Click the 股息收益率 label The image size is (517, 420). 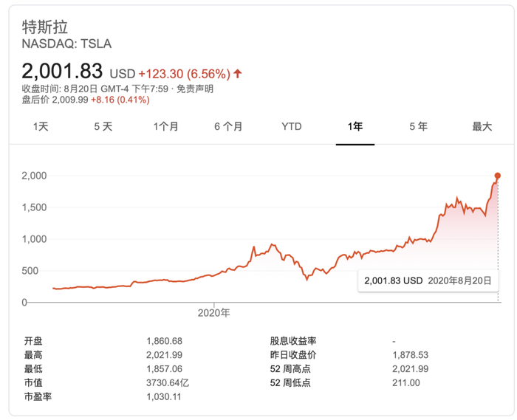pyautogui.click(x=293, y=341)
